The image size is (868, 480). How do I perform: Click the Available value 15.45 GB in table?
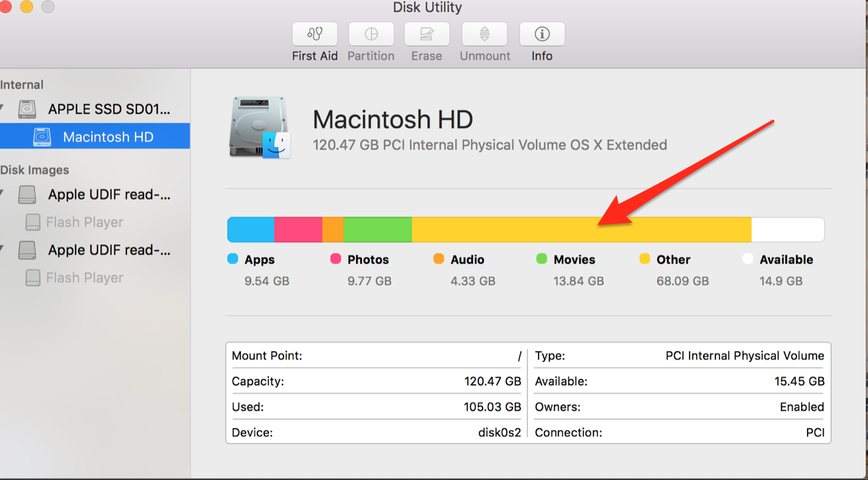799,381
